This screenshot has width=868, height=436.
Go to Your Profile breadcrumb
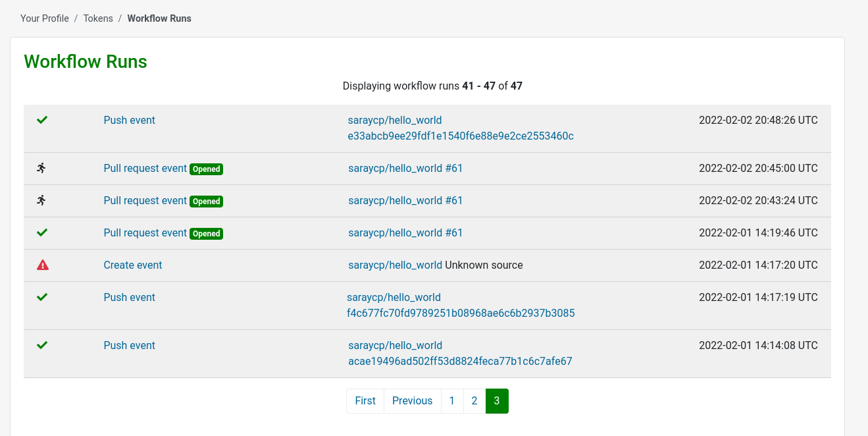click(x=45, y=18)
